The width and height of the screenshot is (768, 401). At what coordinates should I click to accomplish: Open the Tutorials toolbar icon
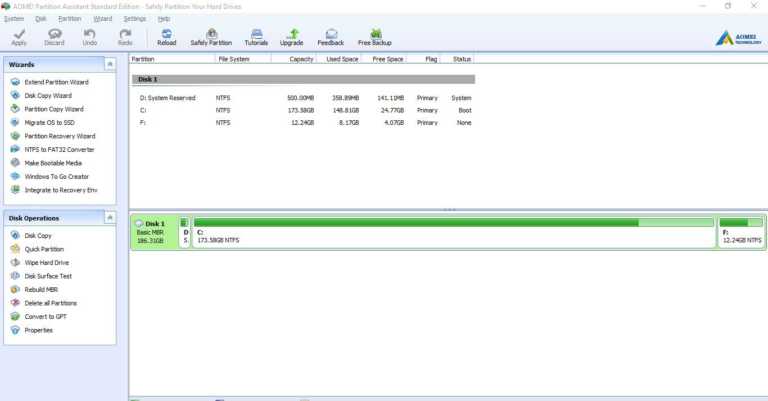[x=256, y=34]
